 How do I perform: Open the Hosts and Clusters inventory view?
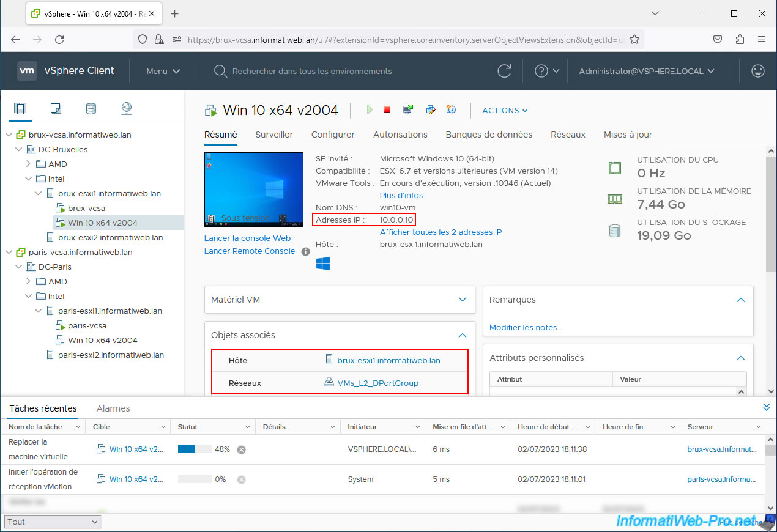[x=20, y=109]
